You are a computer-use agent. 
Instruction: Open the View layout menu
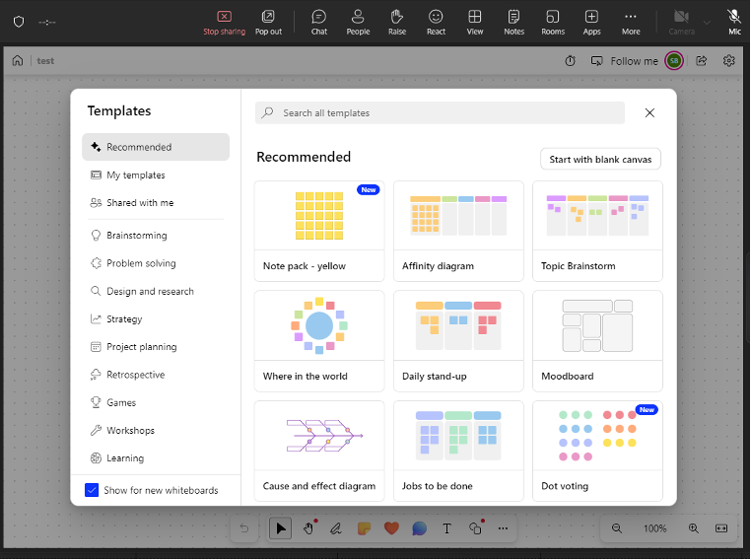(475, 21)
